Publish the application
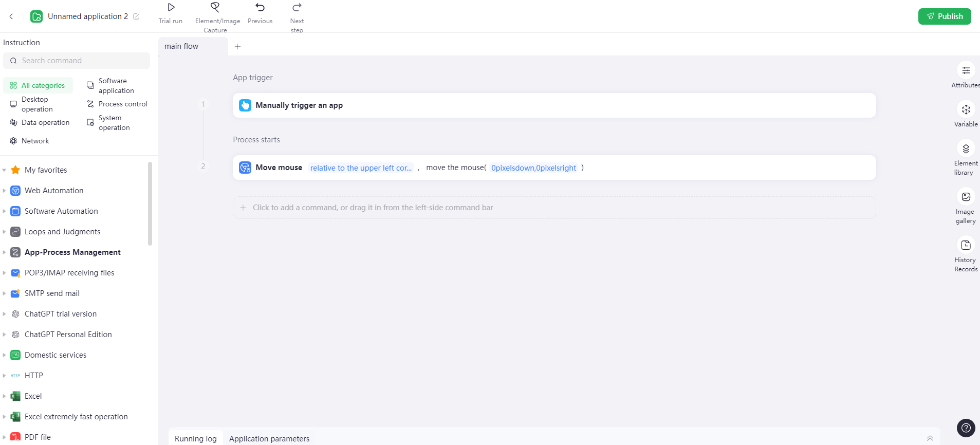 click(x=945, y=16)
